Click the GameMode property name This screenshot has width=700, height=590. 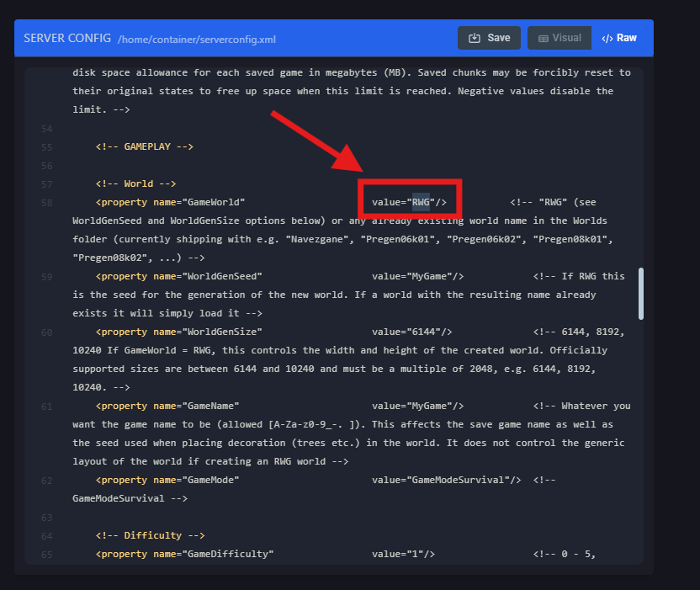[x=210, y=480]
